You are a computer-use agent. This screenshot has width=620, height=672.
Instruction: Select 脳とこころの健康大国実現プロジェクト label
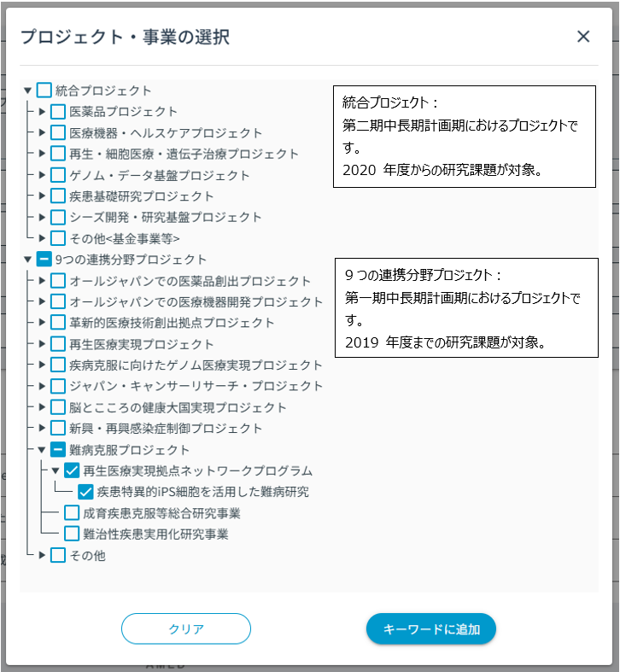coord(178,407)
